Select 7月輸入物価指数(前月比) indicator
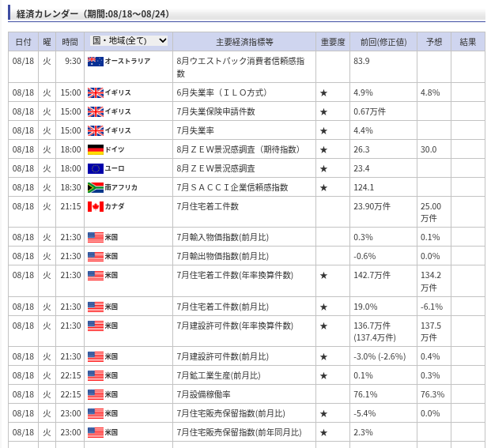 [x=223, y=237]
